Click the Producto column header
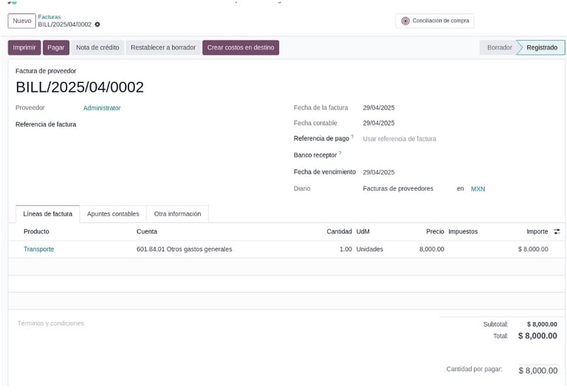This screenshot has height=392, width=567. pos(36,232)
